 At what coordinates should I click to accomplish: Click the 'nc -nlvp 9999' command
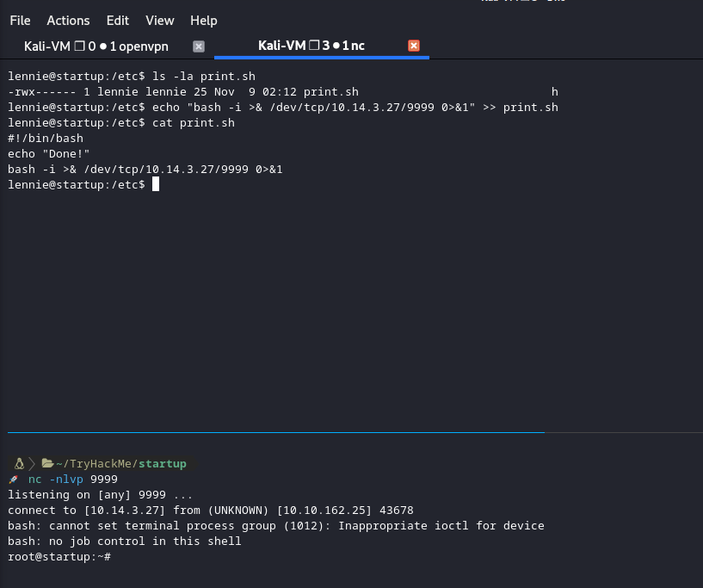(x=72, y=480)
